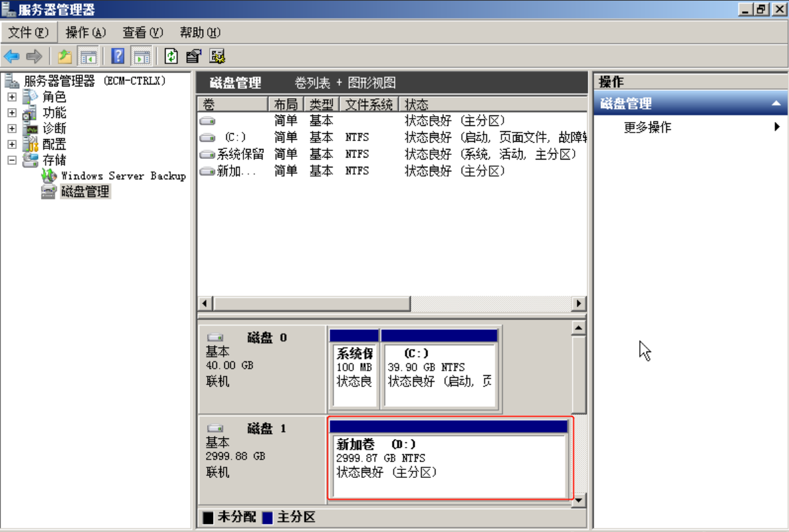
Task: Select the (C:) volume row text
Action: pos(235,137)
